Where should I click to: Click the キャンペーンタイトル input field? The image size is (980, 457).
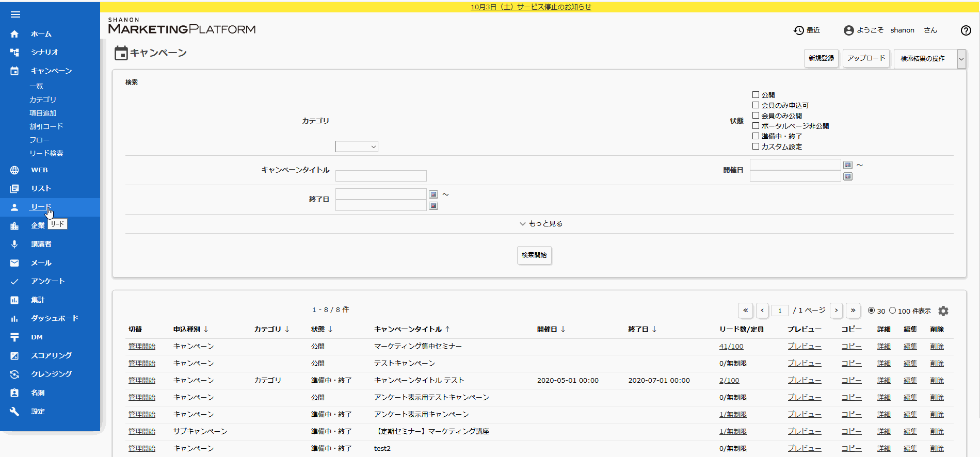click(x=381, y=176)
